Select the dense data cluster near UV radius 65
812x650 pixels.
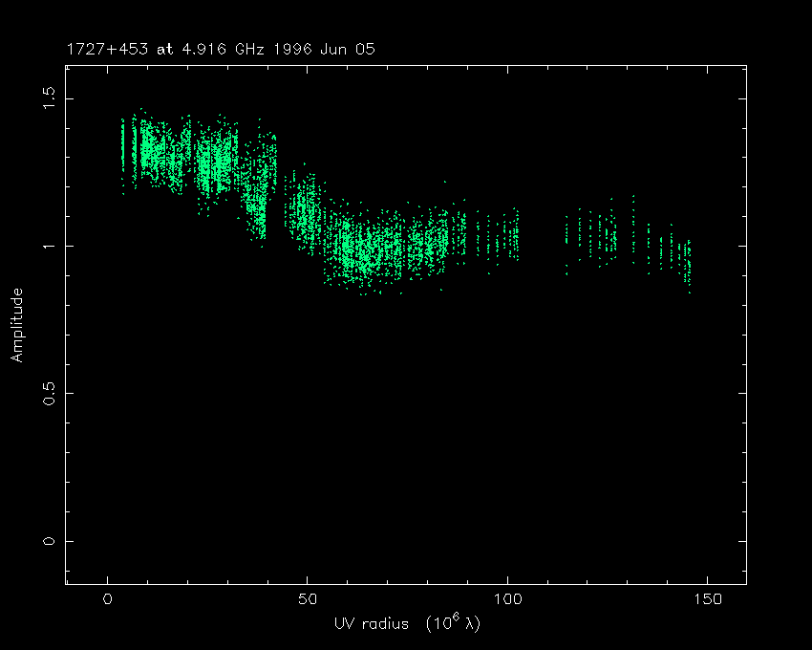click(x=368, y=250)
